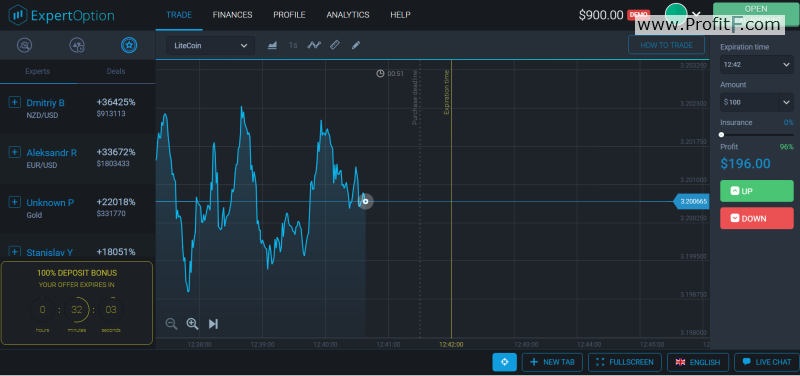Enter FULLSCREEN mode
Image resolution: width=800 pixels, height=376 pixels.
[x=625, y=362]
